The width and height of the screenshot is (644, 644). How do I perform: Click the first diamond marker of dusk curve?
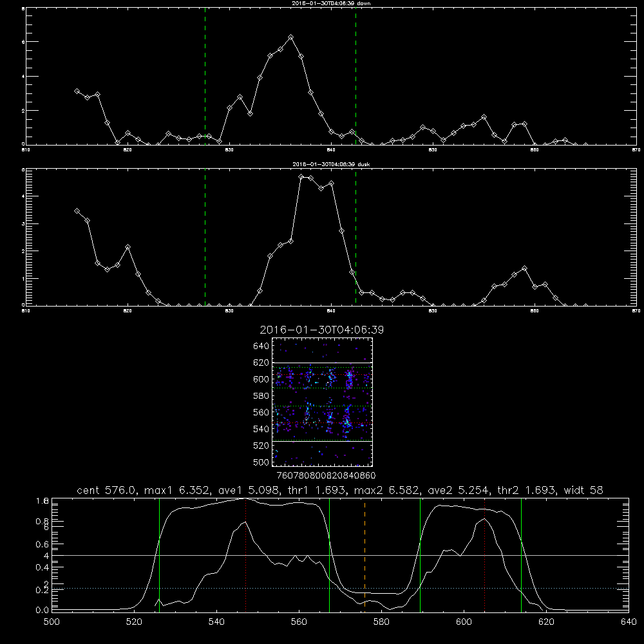(77, 211)
